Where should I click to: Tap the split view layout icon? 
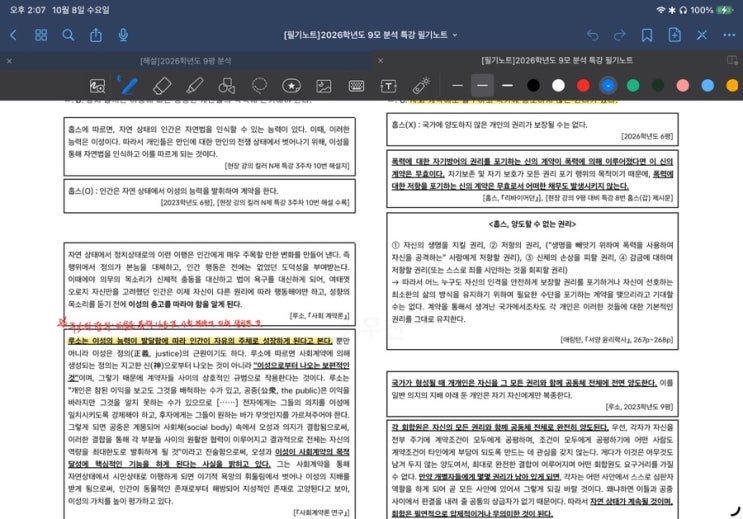click(732, 60)
